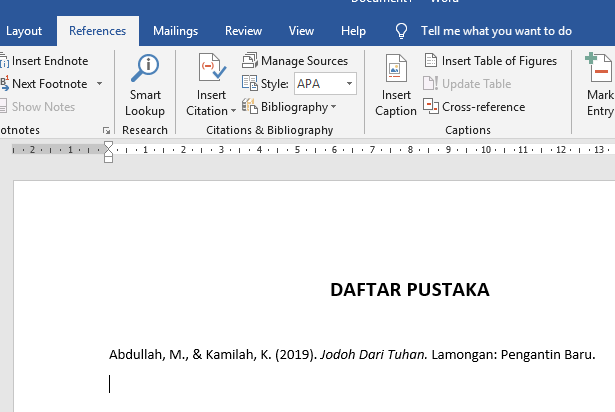Click the Captions group label

click(x=468, y=130)
